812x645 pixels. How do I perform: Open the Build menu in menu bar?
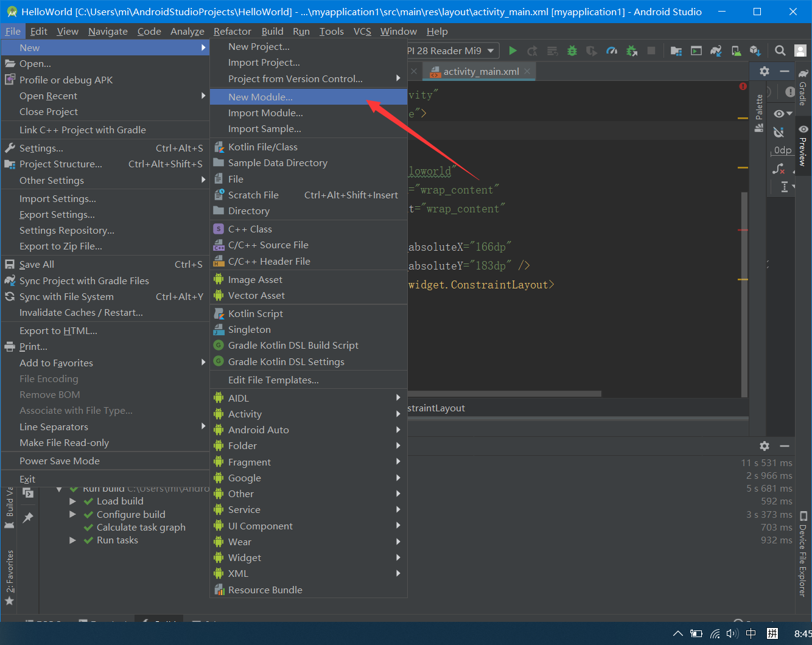(273, 31)
